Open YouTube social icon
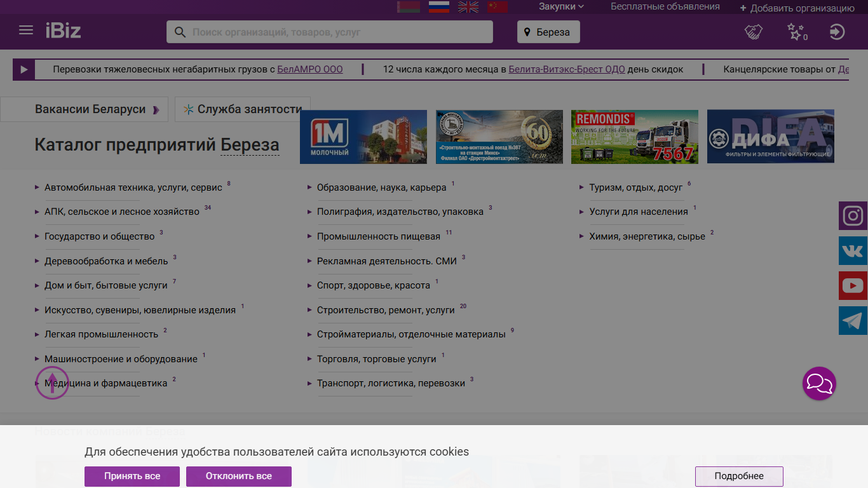The height and width of the screenshot is (488, 868). point(853,285)
